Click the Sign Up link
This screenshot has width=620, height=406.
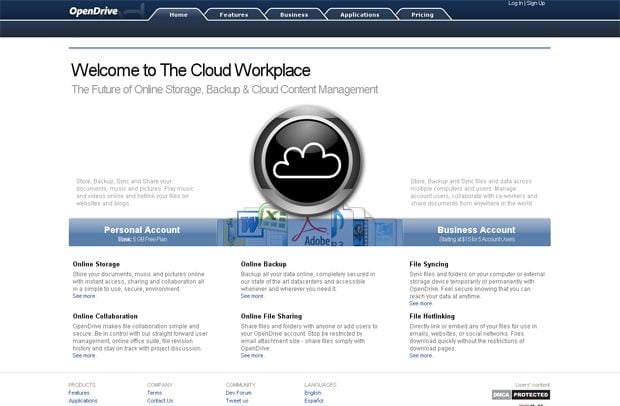pos(536,4)
